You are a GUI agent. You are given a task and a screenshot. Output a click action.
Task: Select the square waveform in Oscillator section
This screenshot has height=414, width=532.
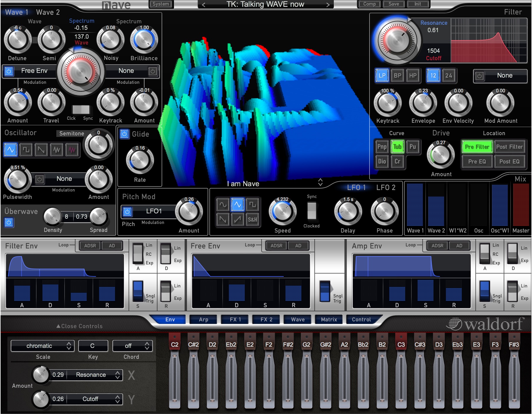pos(26,150)
